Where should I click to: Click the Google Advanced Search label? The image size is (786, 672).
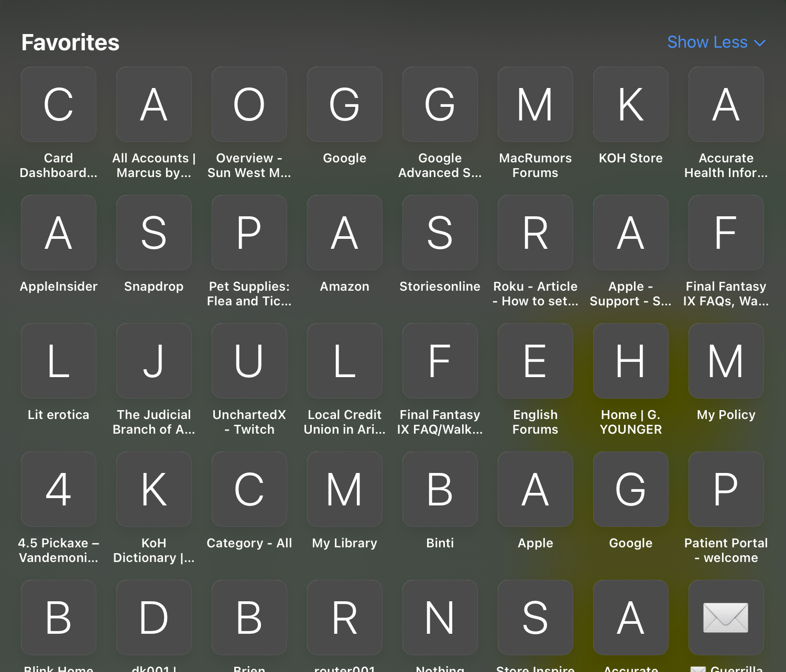[440, 166]
